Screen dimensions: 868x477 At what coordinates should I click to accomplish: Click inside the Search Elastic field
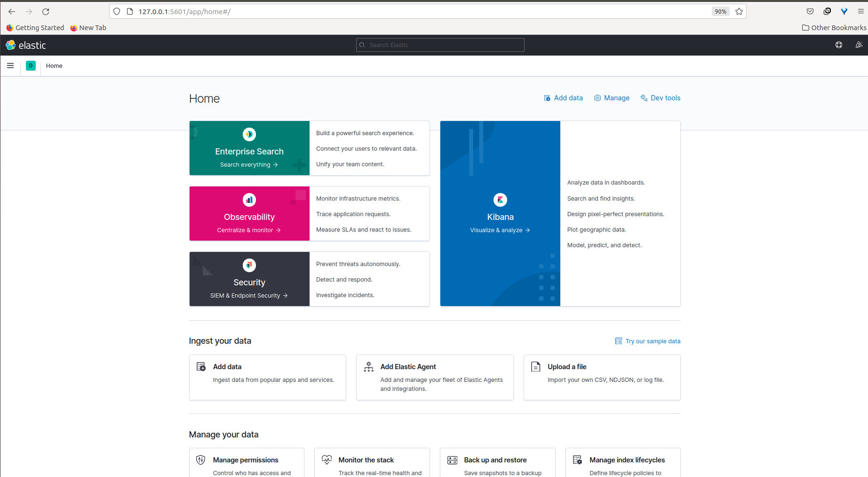(x=440, y=45)
